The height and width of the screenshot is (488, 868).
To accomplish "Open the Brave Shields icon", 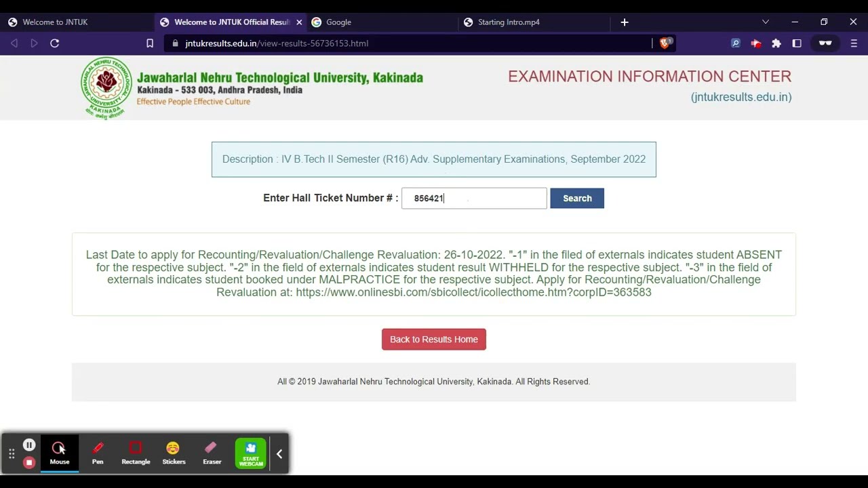I will pos(666,43).
